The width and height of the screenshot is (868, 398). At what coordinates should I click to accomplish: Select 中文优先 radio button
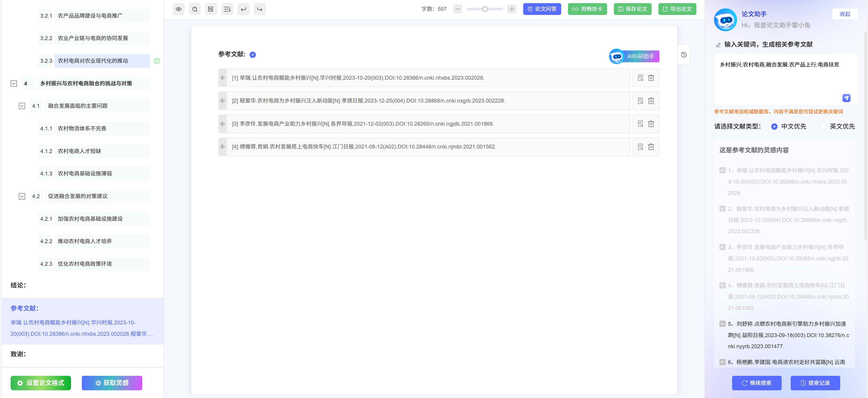tap(774, 127)
